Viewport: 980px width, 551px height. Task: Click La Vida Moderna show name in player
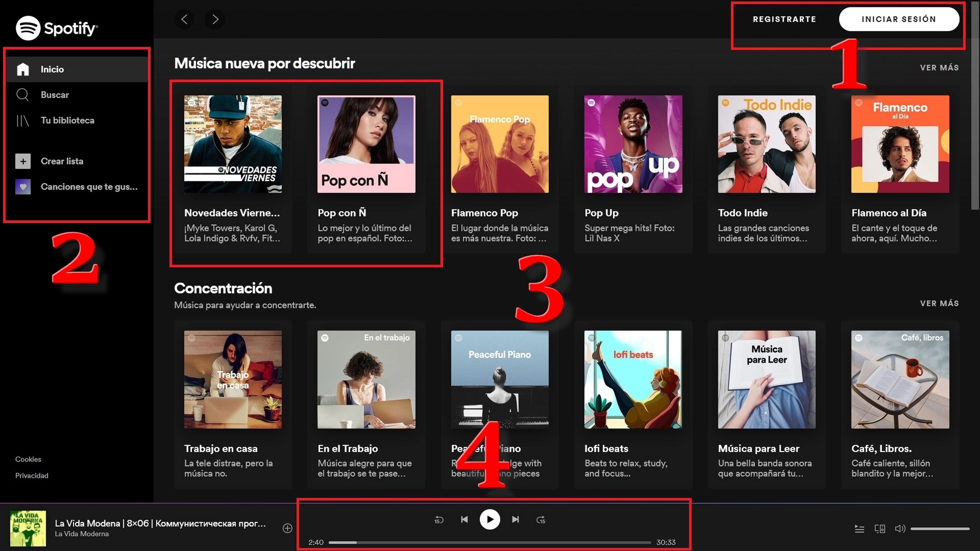click(x=82, y=534)
